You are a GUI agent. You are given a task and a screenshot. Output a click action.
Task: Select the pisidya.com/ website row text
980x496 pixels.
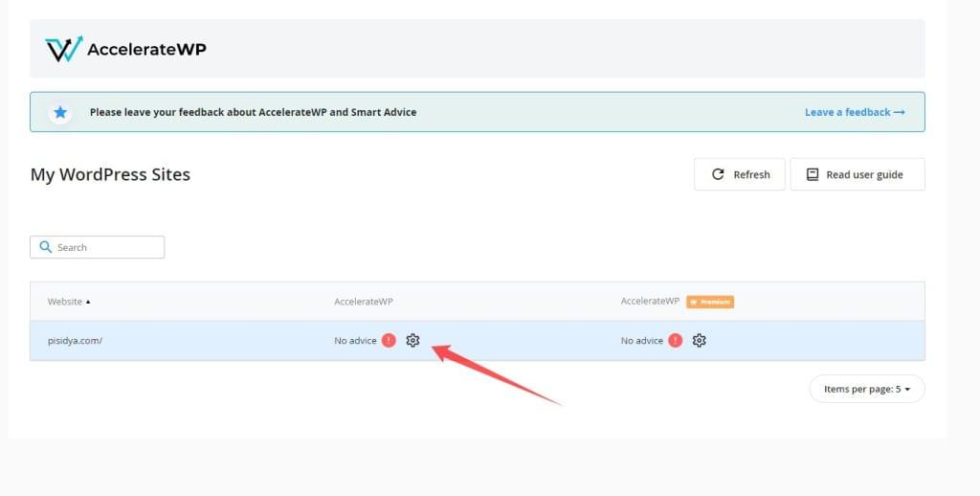click(75, 341)
